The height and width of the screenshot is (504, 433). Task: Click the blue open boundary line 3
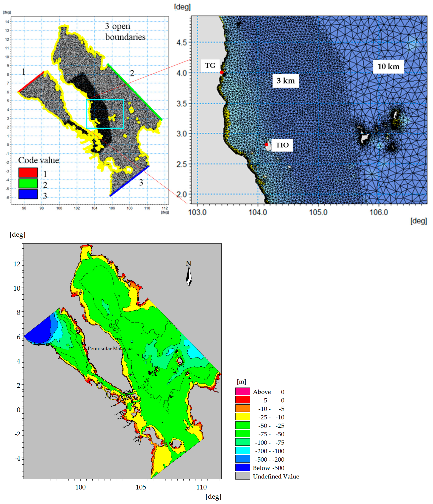coord(130,181)
